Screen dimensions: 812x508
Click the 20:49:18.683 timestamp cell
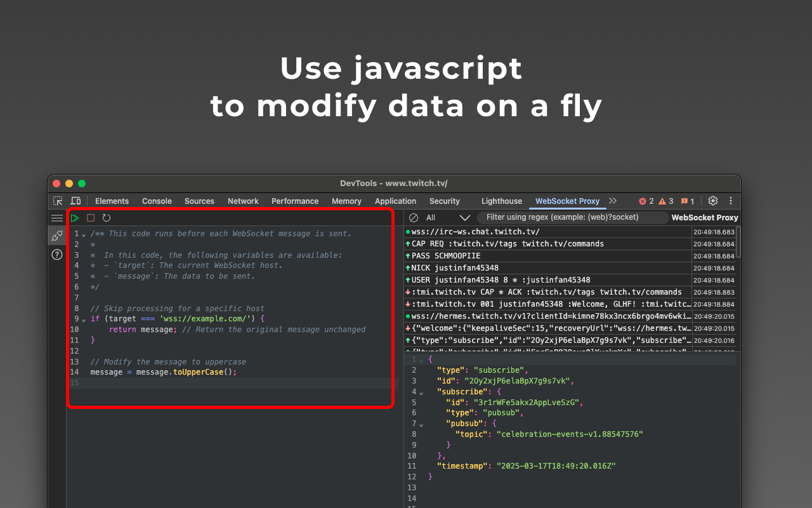[714, 232]
